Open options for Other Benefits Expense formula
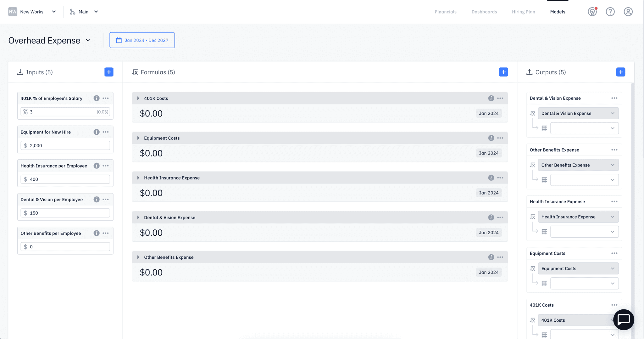The height and width of the screenshot is (339, 644). 500,257
